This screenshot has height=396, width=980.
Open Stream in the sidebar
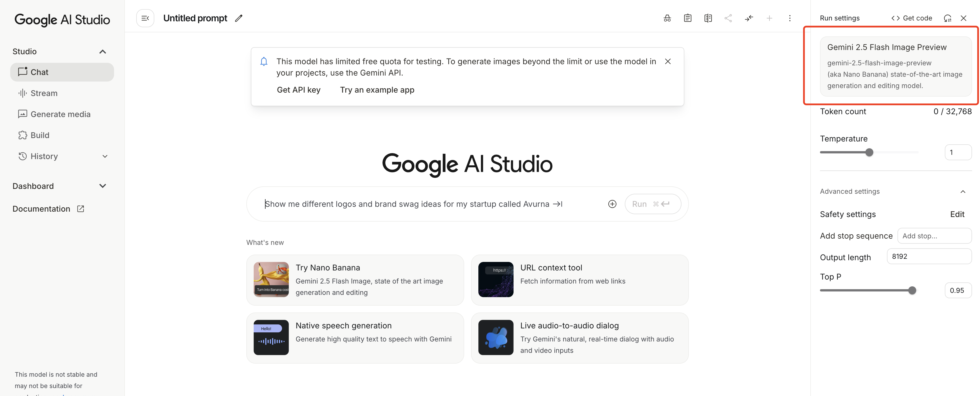coord(44,93)
